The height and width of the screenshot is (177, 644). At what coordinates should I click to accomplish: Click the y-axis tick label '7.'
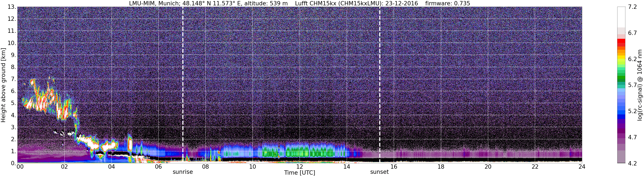13,79
